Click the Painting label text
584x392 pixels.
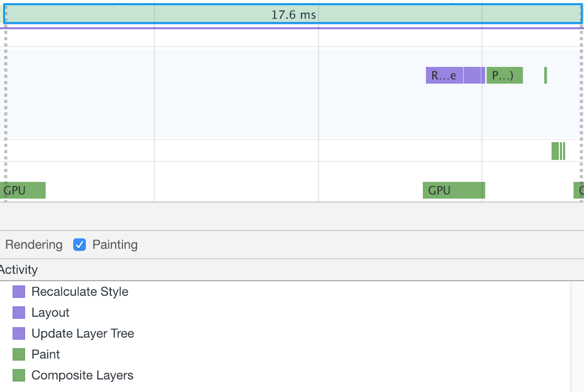[x=115, y=245]
